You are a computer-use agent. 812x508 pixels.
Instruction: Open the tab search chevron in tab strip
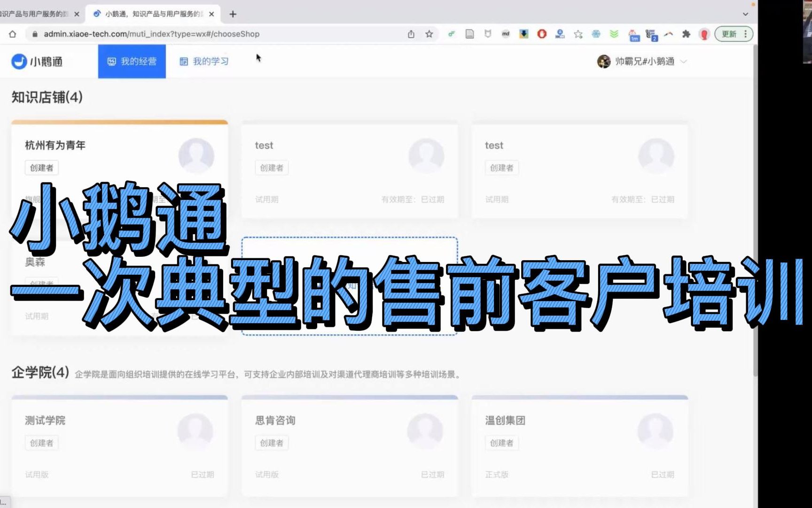click(x=745, y=14)
